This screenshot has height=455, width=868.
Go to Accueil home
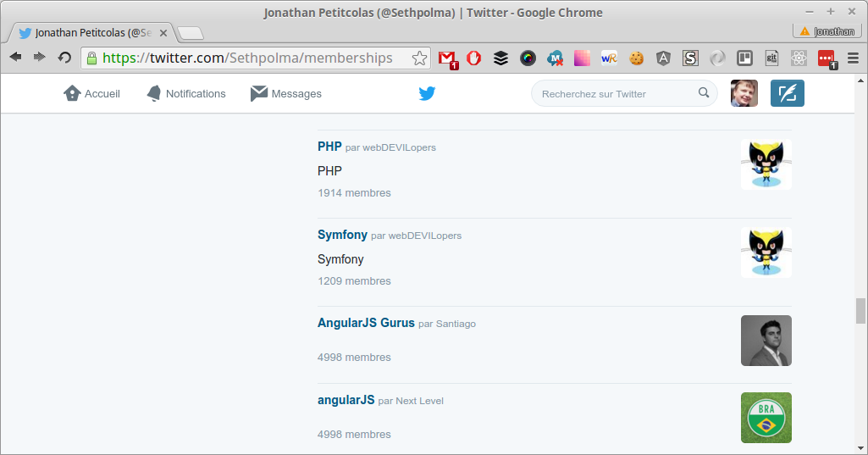[x=92, y=94]
